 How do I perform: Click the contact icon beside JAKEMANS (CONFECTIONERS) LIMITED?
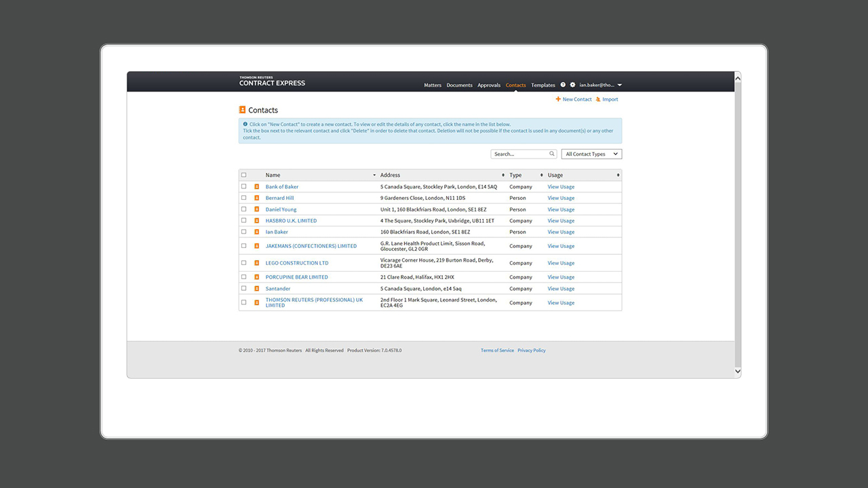257,246
